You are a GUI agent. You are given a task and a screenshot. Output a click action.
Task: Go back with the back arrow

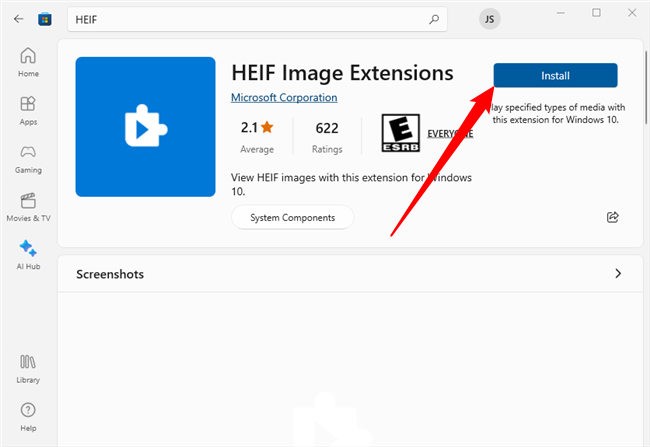pos(18,19)
